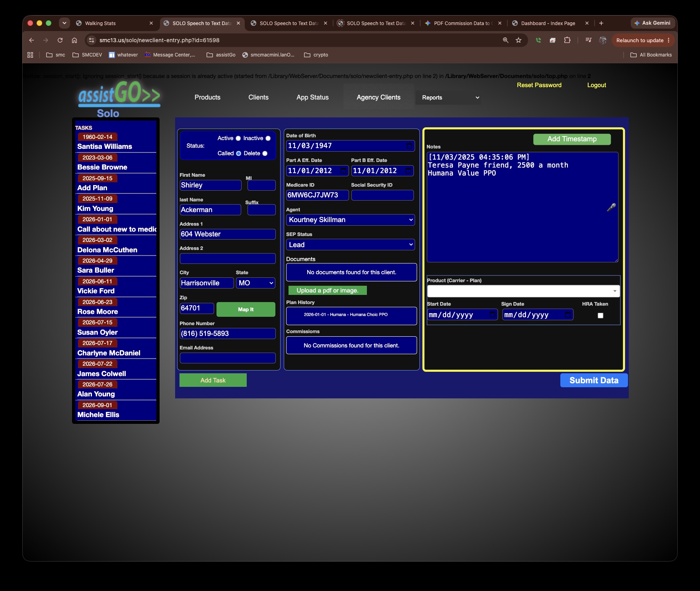Screen dimensions: 700x591
Task: Go back using the browser back arrow
Action: (x=31, y=40)
